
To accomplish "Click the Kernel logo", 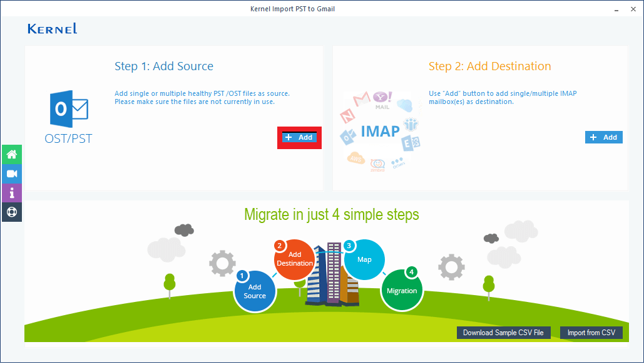I will [53, 28].
